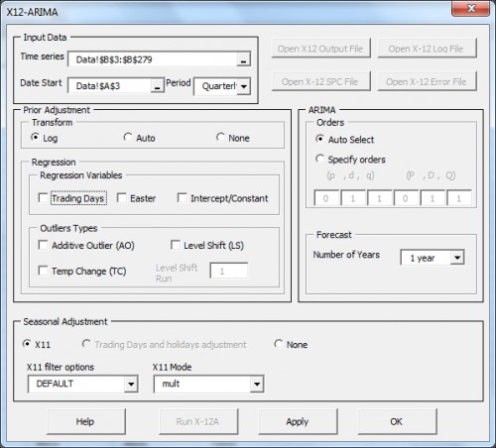Open the Period dropdown
Viewport: 496px width, 448px height.
click(x=244, y=86)
